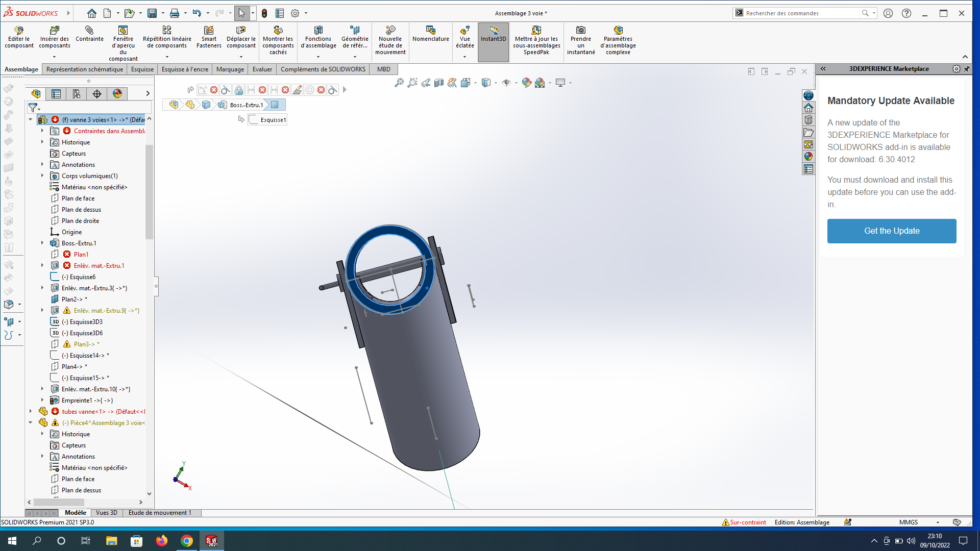Expand the Boss.-Extru.1 feature node
Viewport: 980px width, 551px height.
click(42, 243)
